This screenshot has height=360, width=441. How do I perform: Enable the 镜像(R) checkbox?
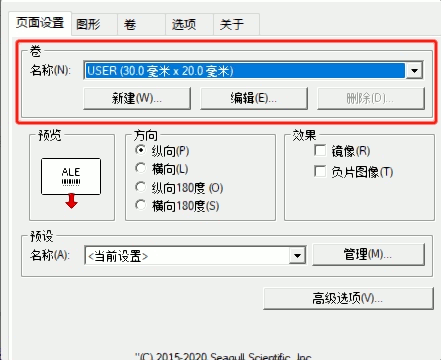tap(320, 151)
